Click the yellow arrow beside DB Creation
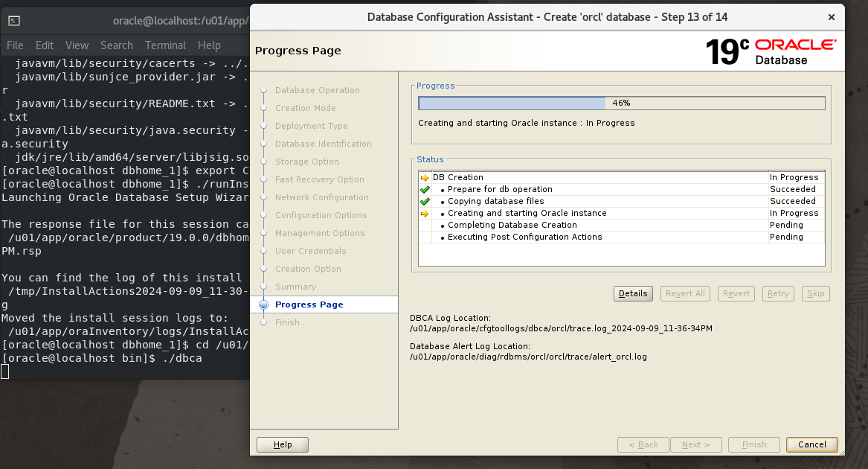 [x=425, y=178]
